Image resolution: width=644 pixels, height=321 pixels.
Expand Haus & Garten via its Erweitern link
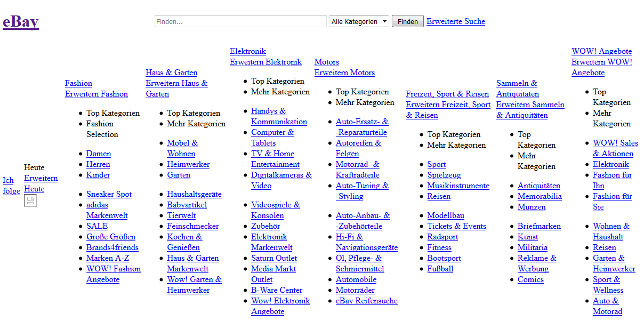click(x=176, y=89)
